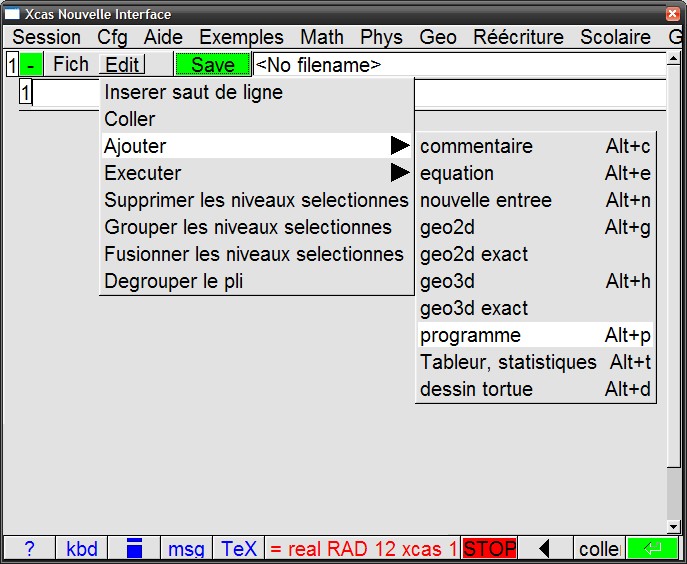
Task: Add a nouvelle entree
Action: 535,200
